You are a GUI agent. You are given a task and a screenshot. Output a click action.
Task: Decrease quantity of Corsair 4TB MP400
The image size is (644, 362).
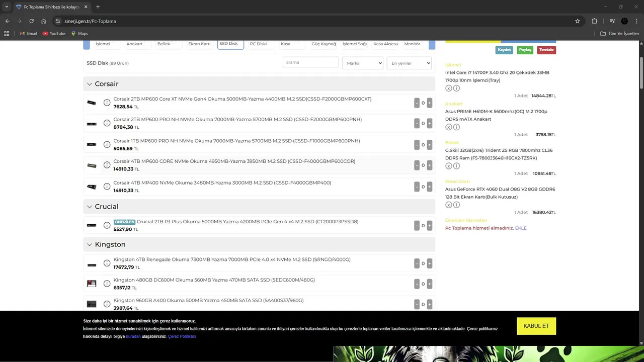coord(417,187)
